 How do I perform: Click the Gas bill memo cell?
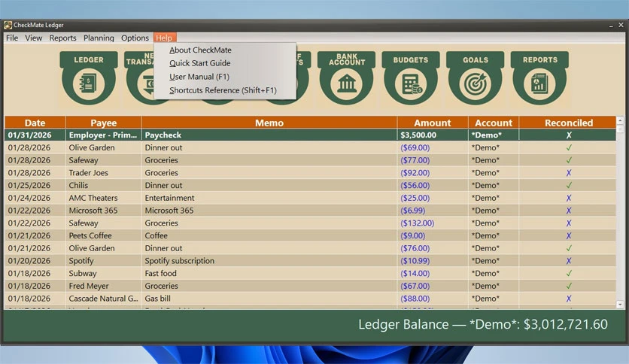pyautogui.click(x=269, y=299)
